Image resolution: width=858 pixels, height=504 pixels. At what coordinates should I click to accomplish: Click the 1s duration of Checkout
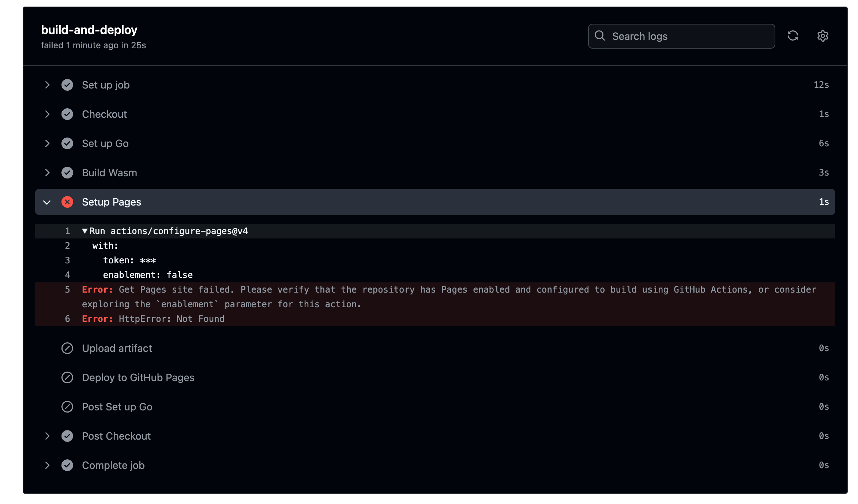tap(824, 114)
